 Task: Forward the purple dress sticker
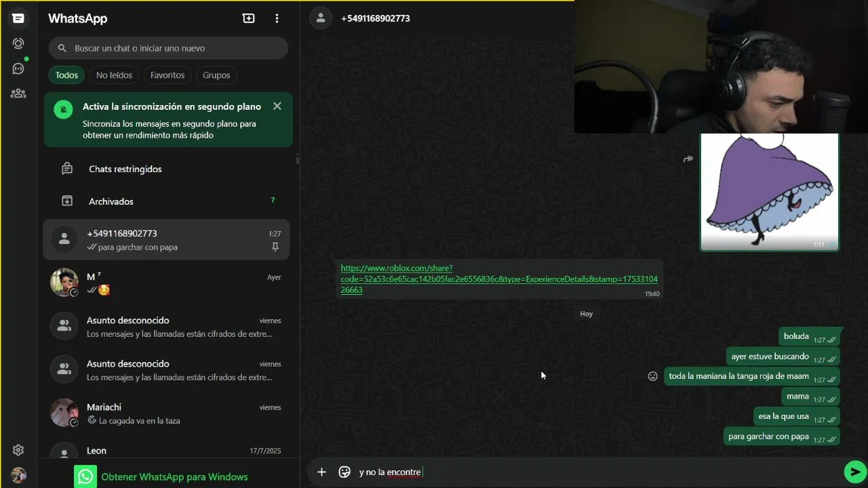coord(688,159)
